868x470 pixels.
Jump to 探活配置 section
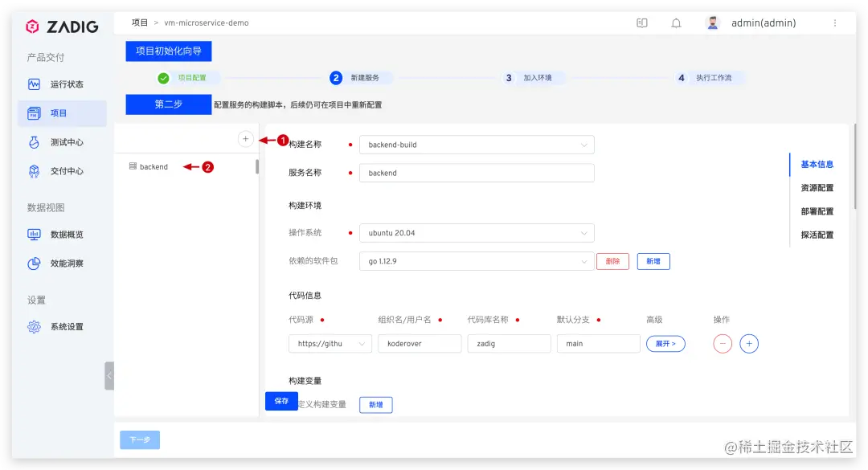[817, 235]
